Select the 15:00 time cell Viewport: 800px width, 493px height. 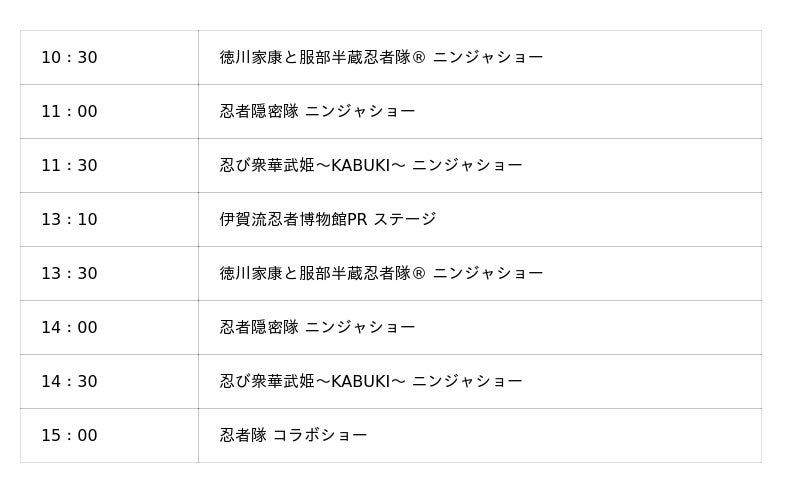[69, 436]
